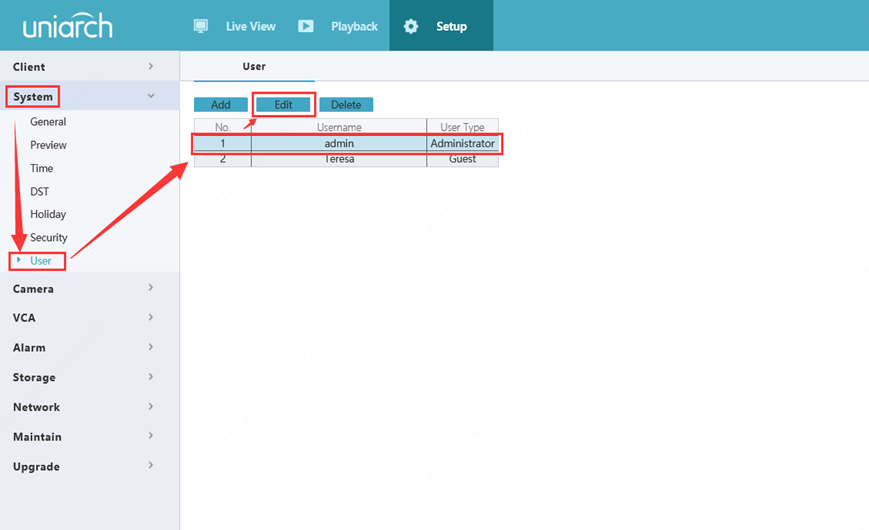This screenshot has width=869, height=530.
Task: Click the Edit user button
Action: pos(283,105)
